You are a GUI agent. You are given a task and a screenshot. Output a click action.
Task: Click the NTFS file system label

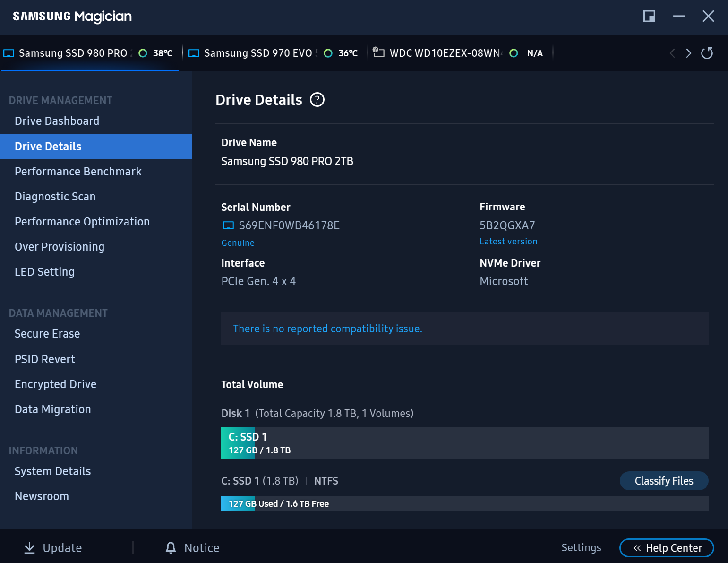(x=326, y=481)
